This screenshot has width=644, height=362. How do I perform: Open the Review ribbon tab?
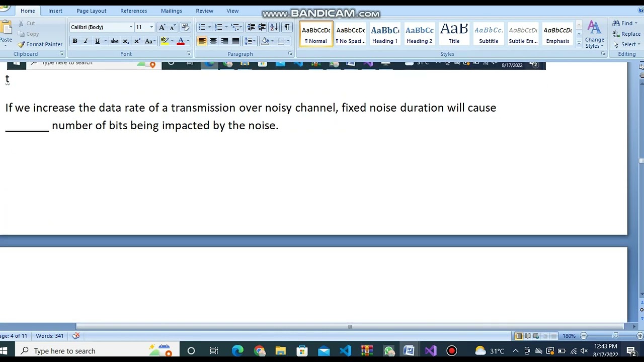point(204,11)
